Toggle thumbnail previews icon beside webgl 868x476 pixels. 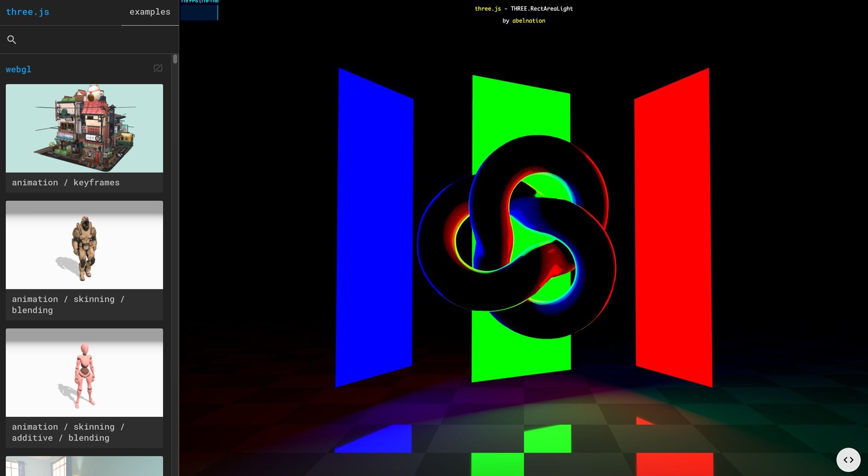(158, 68)
